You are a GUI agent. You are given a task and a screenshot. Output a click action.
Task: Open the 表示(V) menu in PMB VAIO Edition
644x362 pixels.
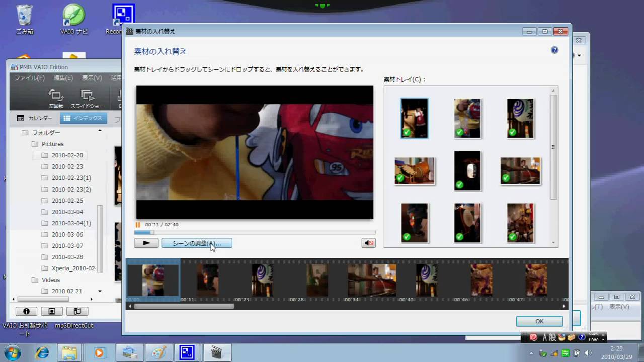(x=92, y=78)
